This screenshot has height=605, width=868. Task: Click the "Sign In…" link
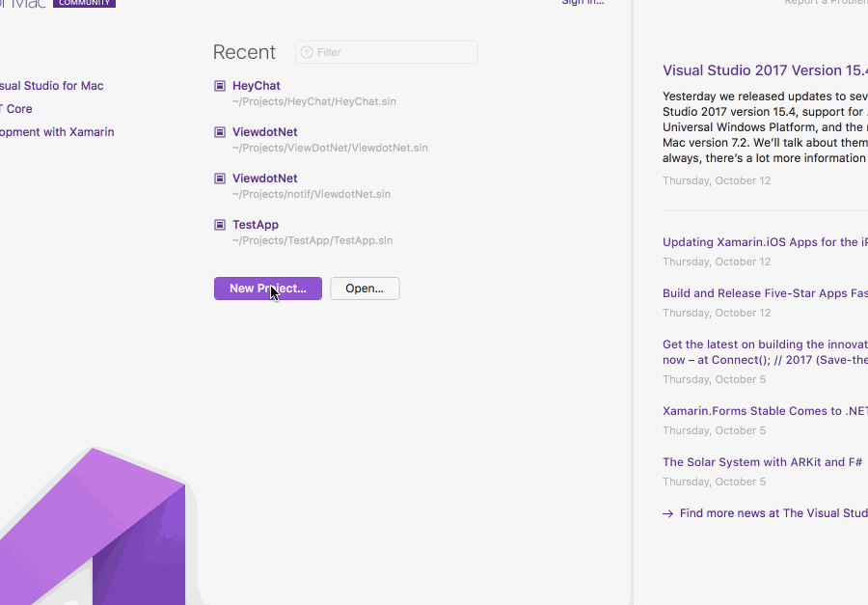tap(583, 4)
